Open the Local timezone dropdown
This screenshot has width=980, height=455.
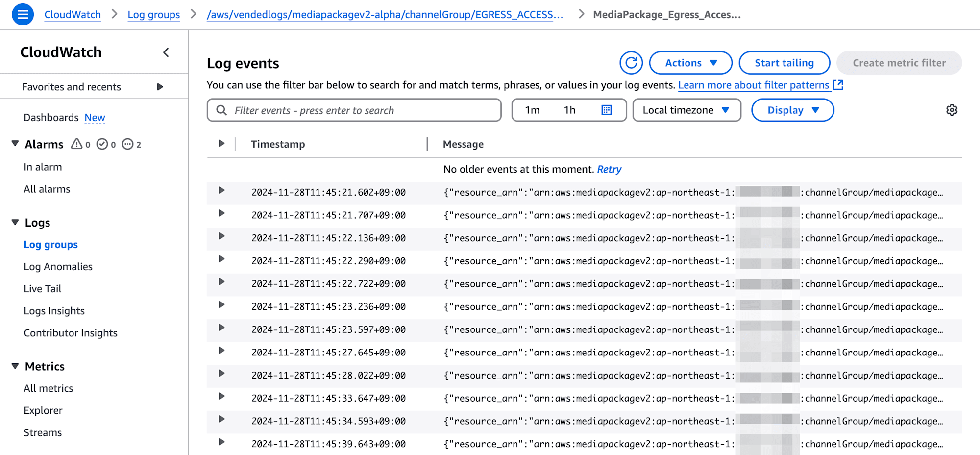click(x=686, y=110)
